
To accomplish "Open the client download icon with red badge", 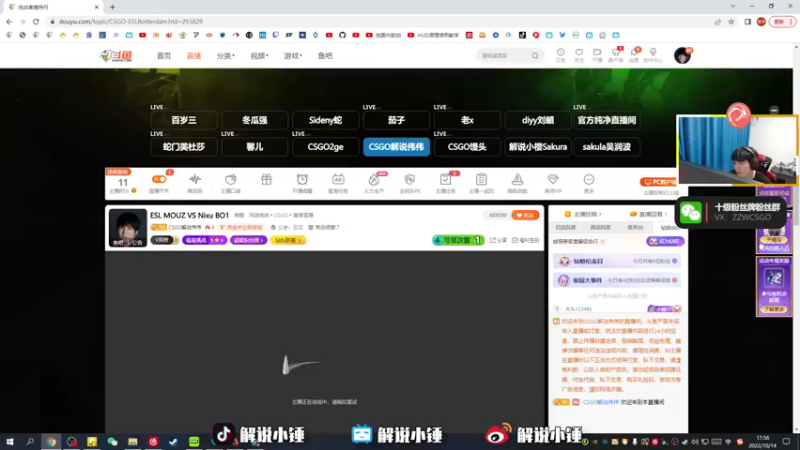I will [x=616, y=55].
